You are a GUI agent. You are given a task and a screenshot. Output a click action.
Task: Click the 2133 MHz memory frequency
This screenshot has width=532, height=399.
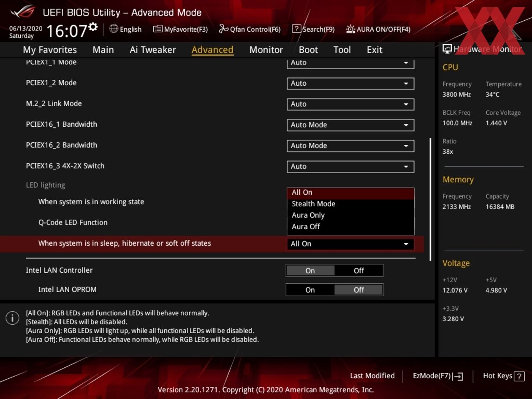point(457,207)
